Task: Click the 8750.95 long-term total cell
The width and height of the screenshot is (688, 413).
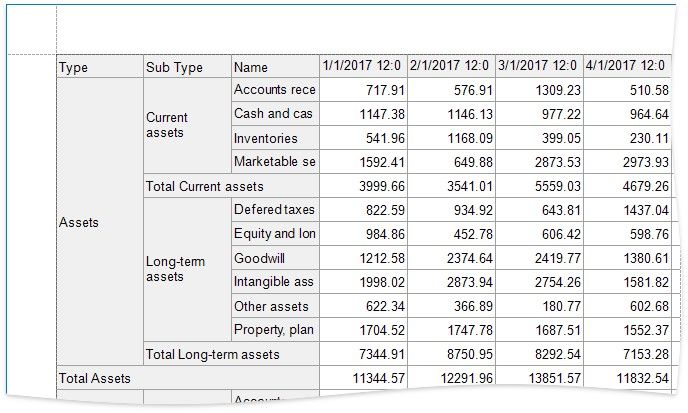Action: [x=450, y=354]
